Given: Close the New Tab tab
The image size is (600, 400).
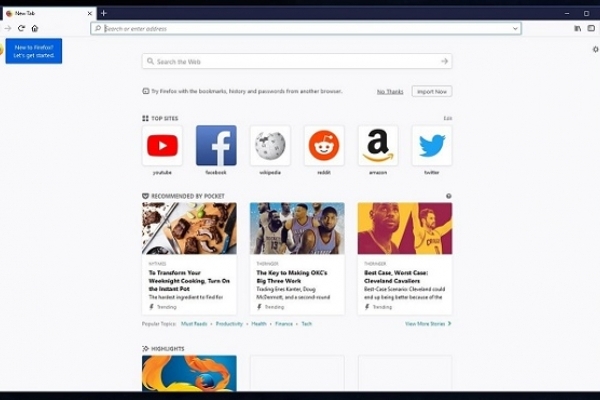Looking at the screenshot, I should pos(90,13).
